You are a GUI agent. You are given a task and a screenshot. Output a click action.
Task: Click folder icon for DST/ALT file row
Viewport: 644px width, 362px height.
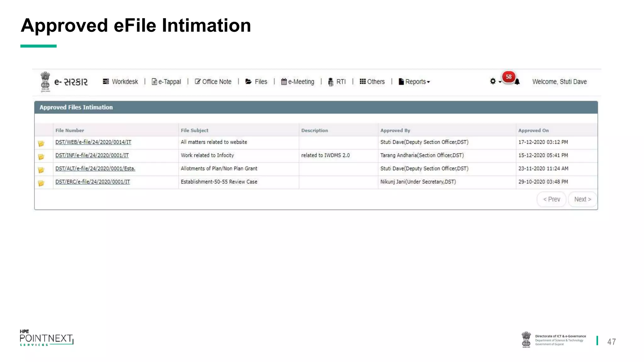[41, 170]
